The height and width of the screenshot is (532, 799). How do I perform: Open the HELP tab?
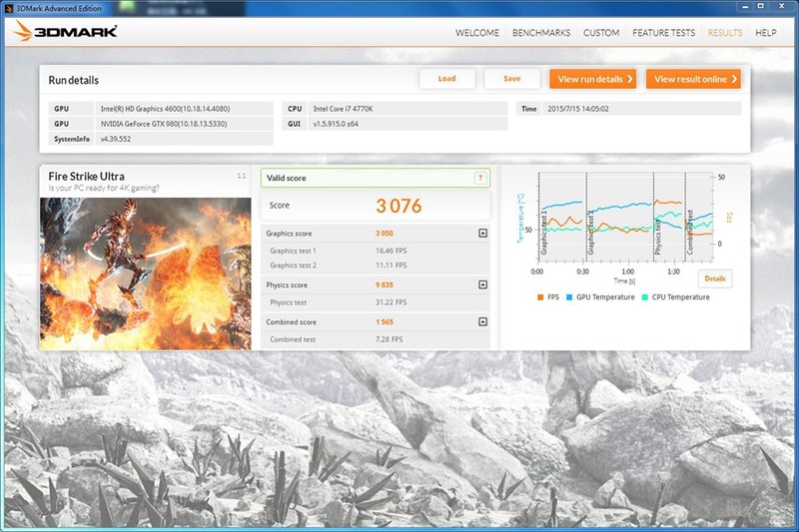(766, 33)
